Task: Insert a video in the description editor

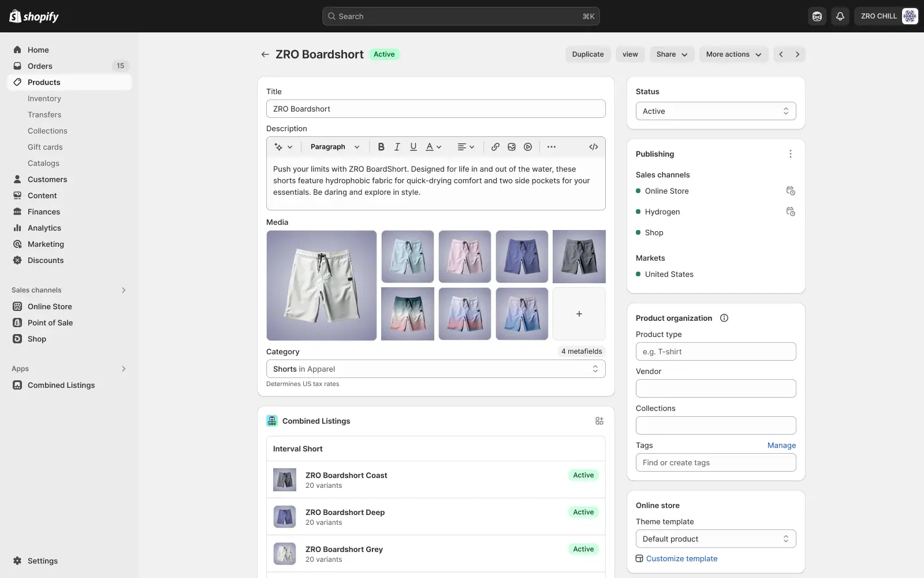Action: [527, 146]
